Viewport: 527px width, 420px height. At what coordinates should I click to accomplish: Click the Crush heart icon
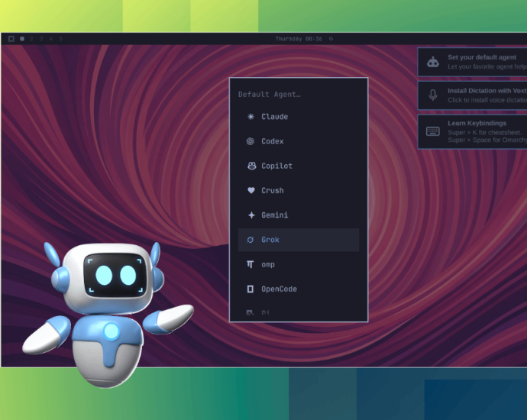click(251, 190)
